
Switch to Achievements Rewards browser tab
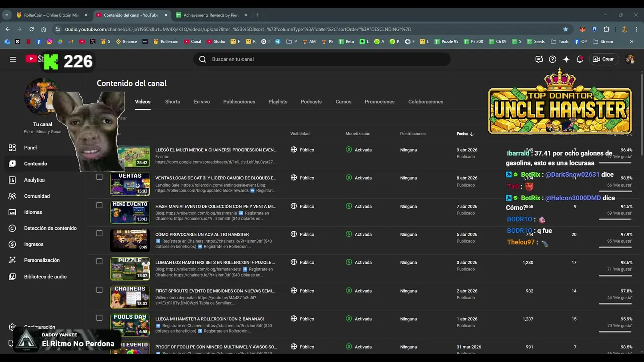tap(210, 15)
